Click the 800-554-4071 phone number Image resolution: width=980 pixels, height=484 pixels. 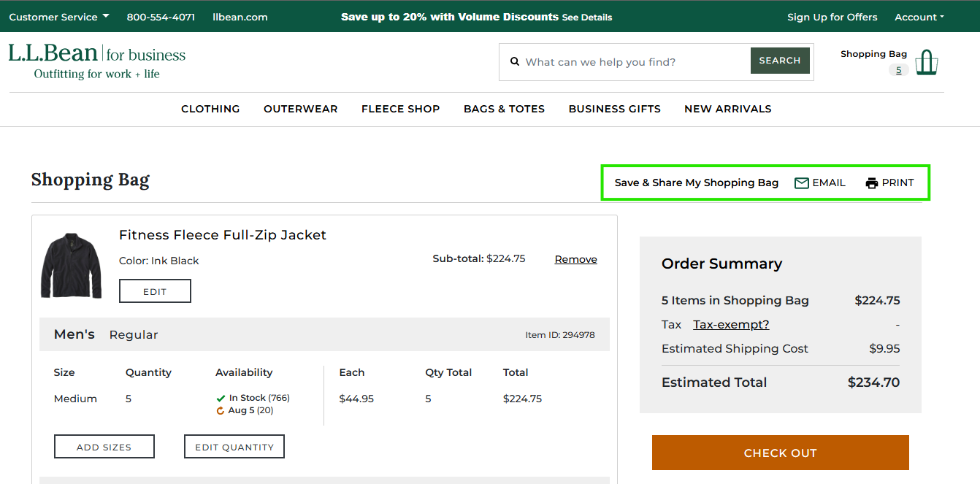(x=161, y=17)
